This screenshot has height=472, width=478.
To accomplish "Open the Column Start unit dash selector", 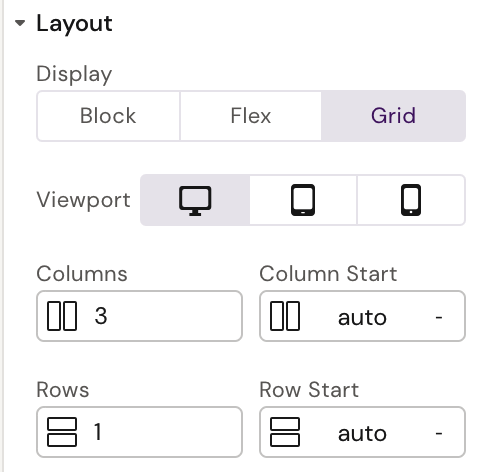I will point(439,317).
